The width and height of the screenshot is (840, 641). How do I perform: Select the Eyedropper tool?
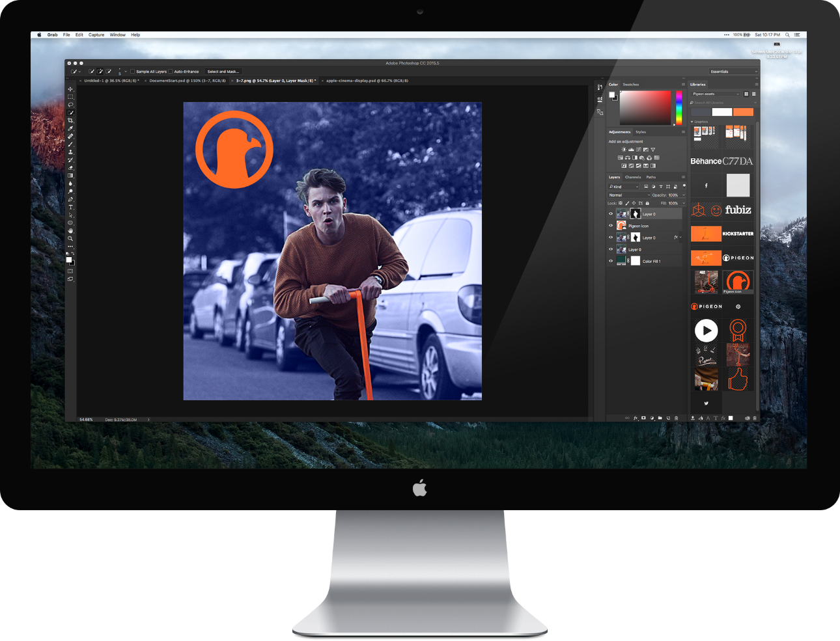tap(70, 129)
